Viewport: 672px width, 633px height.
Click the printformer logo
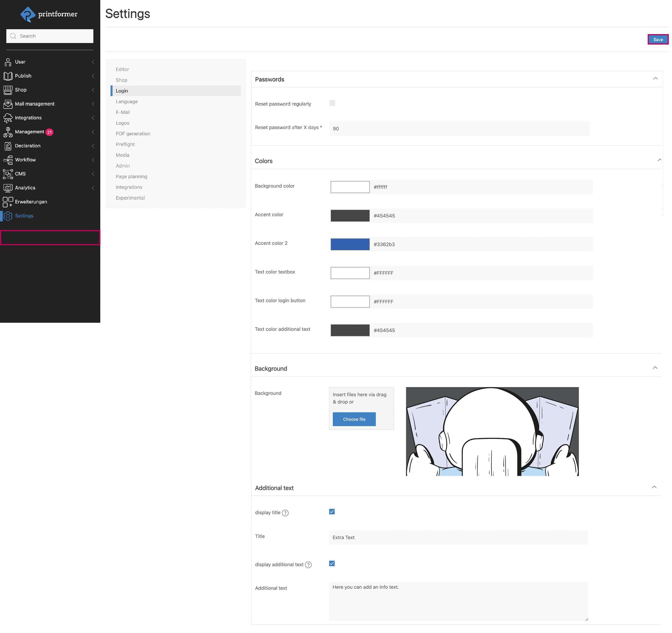pyautogui.click(x=48, y=14)
